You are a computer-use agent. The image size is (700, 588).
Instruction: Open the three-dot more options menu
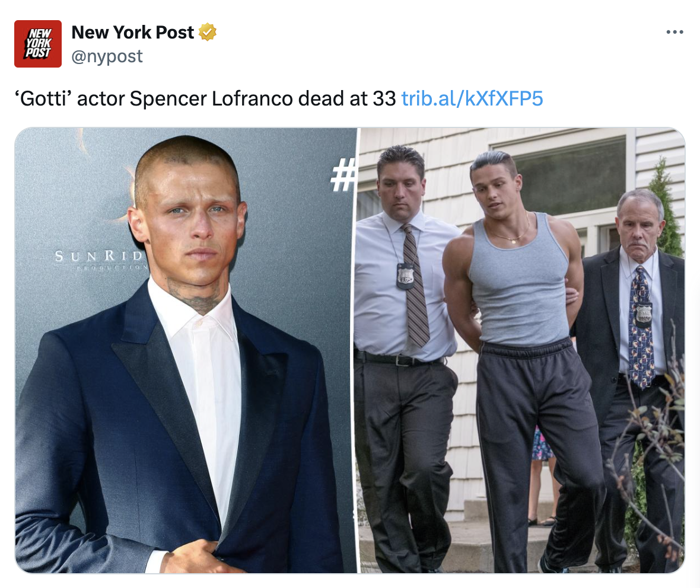point(674,32)
